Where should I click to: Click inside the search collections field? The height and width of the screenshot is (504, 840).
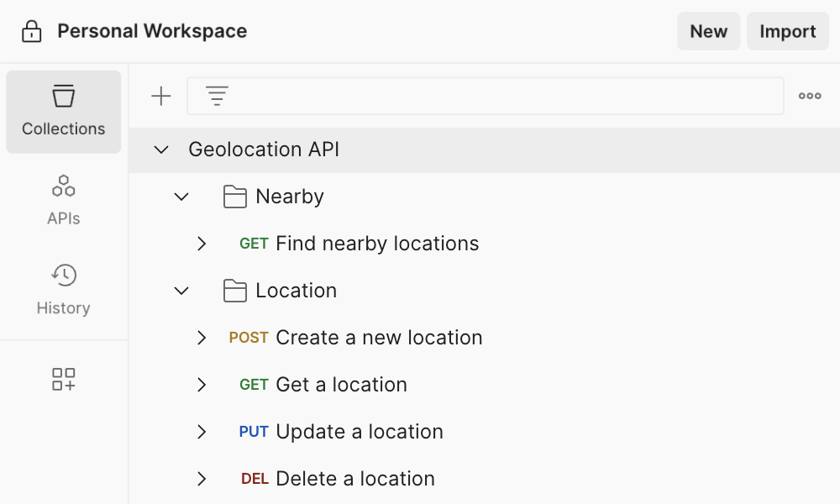487,95
